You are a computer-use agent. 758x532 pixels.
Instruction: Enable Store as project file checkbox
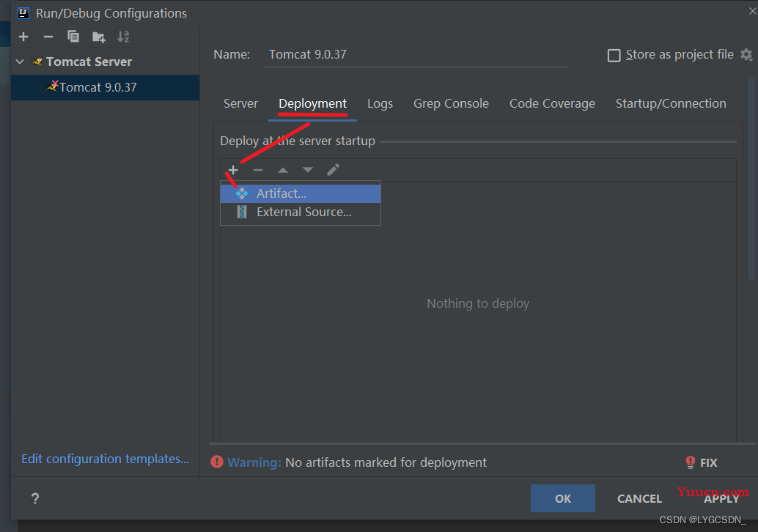[614, 55]
